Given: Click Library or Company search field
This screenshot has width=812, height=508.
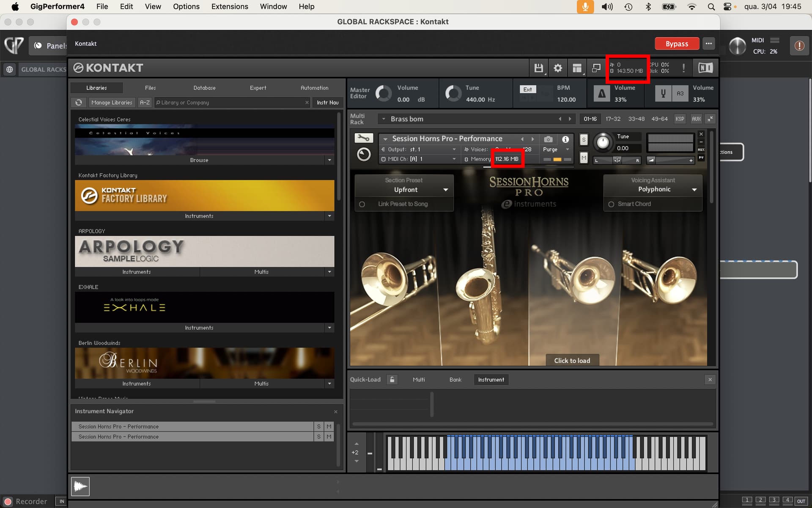Looking at the screenshot, I should [232, 102].
